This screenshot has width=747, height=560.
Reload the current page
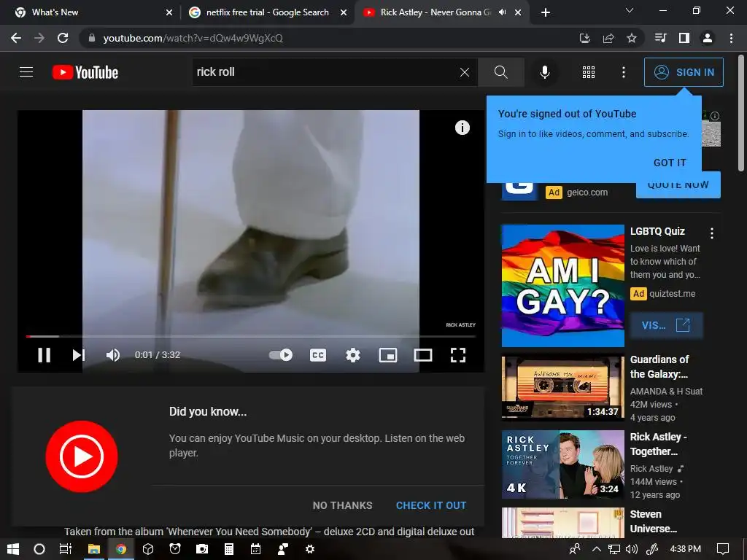(x=63, y=38)
